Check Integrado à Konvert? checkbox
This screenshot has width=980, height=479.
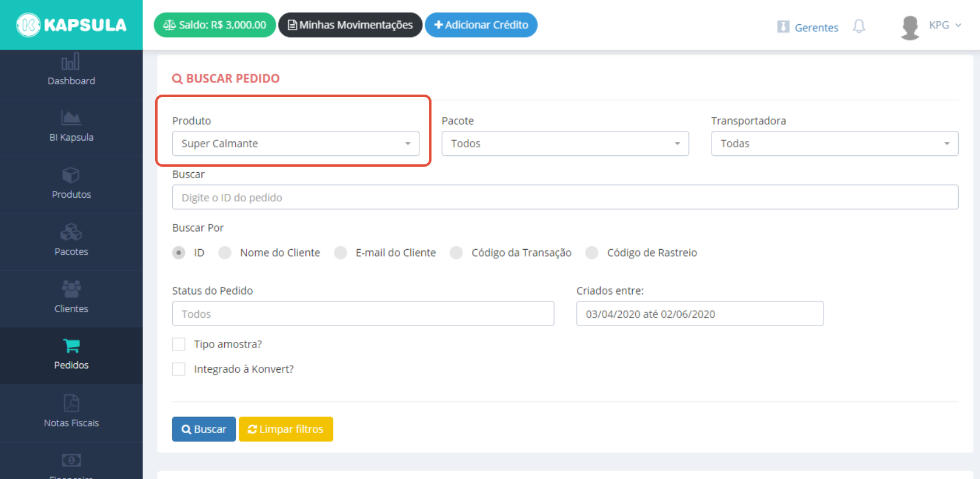pyautogui.click(x=179, y=369)
